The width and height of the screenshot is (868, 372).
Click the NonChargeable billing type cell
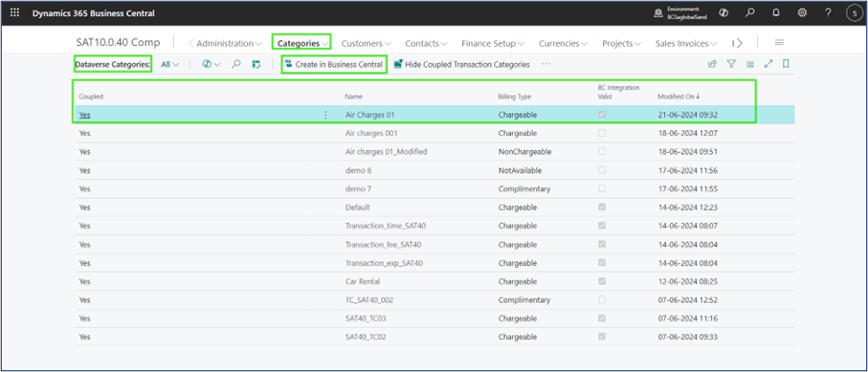pos(524,151)
